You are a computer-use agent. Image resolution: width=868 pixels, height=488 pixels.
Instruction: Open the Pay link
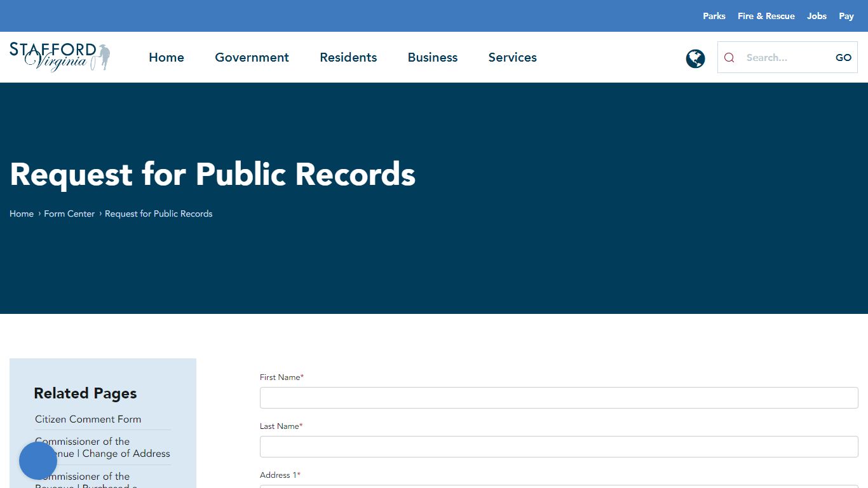coord(846,16)
